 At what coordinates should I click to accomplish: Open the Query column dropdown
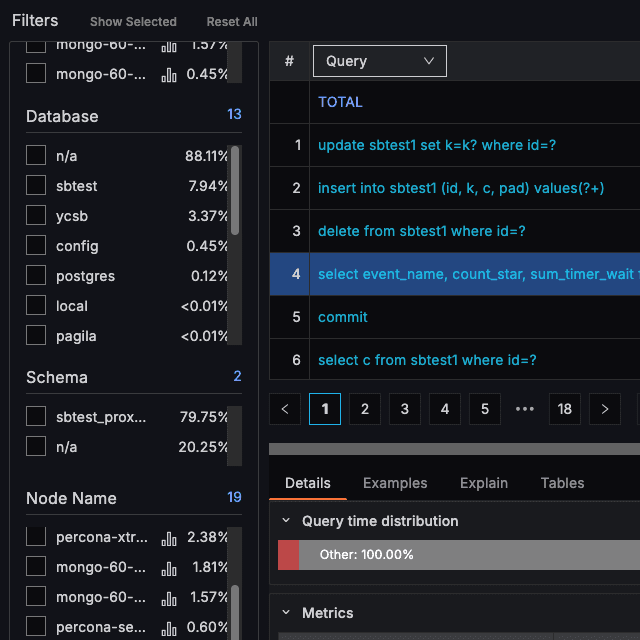[x=380, y=61]
